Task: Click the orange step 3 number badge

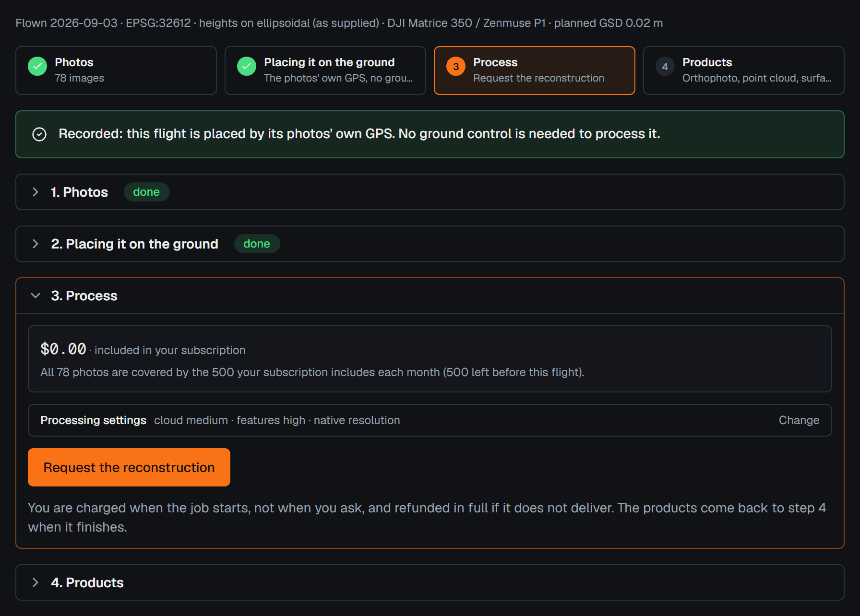Action: tap(456, 66)
